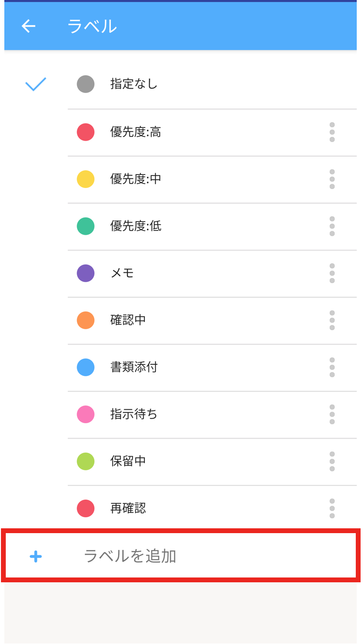The width and height of the screenshot is (363, 644).
Task: Choose the 再確認 label text
Action: [x=128, y=509]
